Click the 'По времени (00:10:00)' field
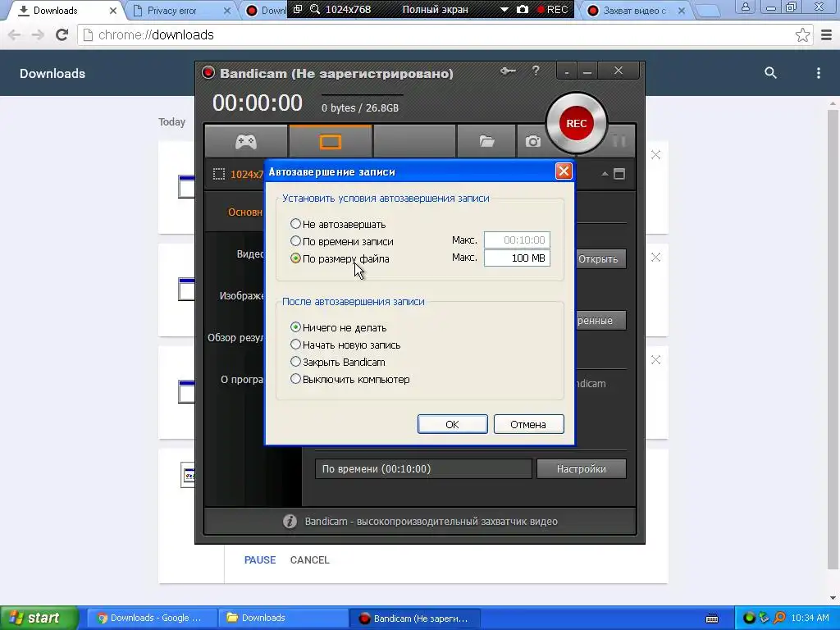 [423, 468]
